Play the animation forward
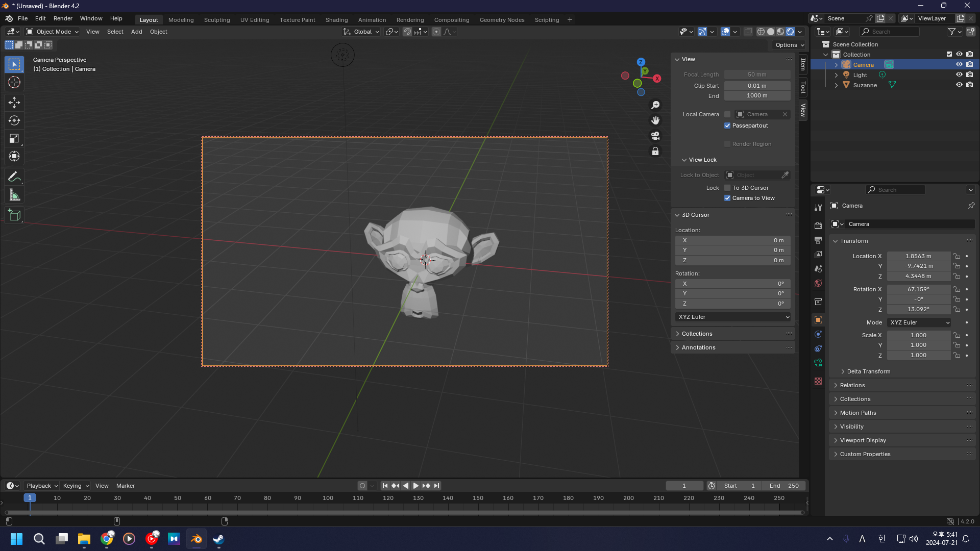This screenshot has width=980, height=551. tap(415, 486)
